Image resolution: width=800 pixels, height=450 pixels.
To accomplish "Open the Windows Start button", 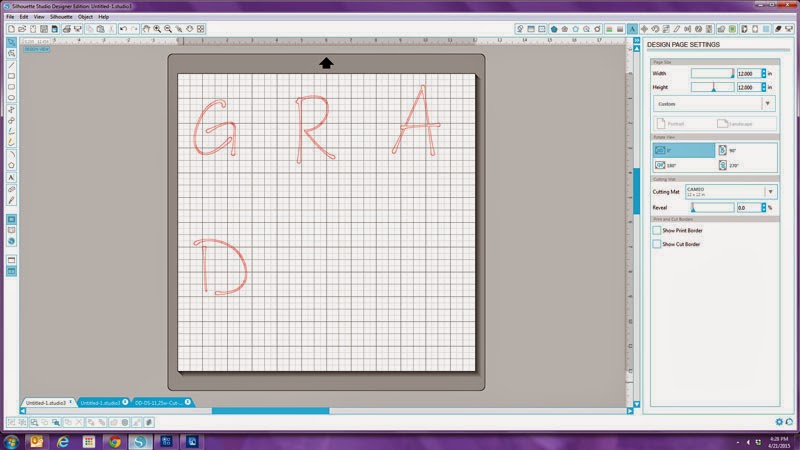I will pyautogui.click(x=11, y=441).
